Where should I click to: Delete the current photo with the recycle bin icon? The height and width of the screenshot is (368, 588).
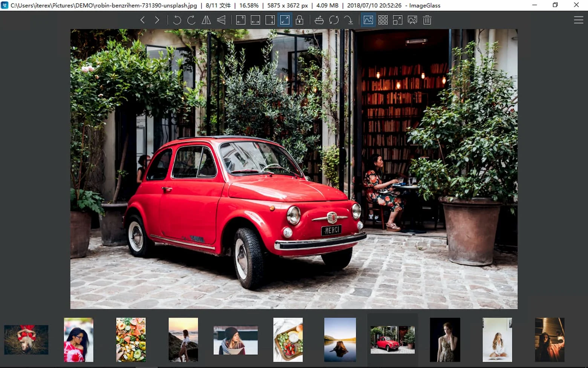click(x=427, y=20)
